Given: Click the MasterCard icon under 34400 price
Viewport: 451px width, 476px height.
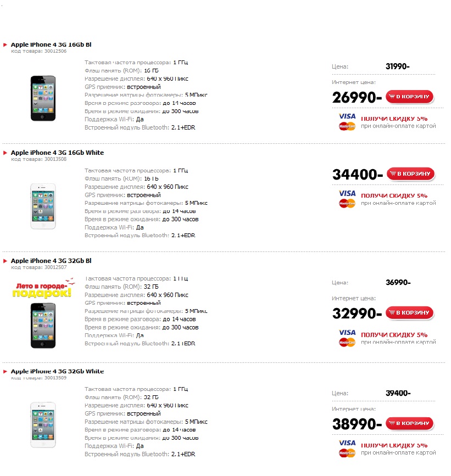Looking at the screenshot, I should pyautogui.click(x=347, y=204).
